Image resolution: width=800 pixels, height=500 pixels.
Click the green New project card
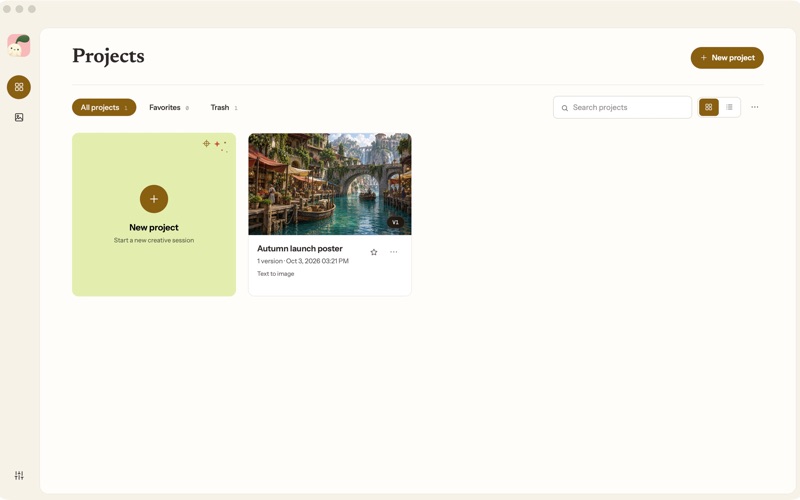tap(154, 214)
